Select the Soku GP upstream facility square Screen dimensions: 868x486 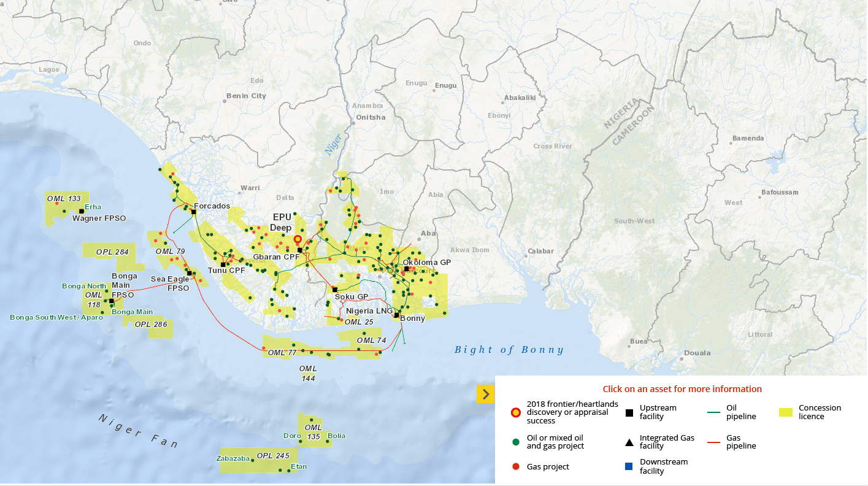tap(334, 290)
